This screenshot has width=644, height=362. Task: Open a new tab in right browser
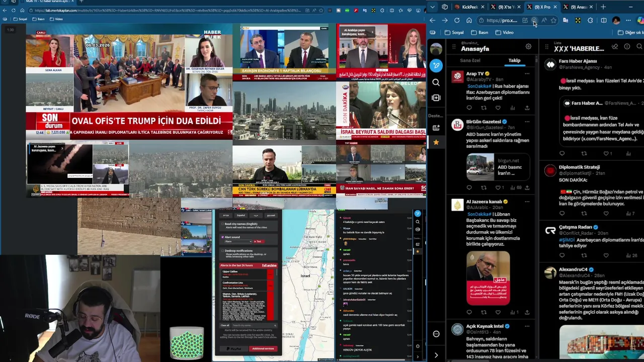(x=603, y=7)
